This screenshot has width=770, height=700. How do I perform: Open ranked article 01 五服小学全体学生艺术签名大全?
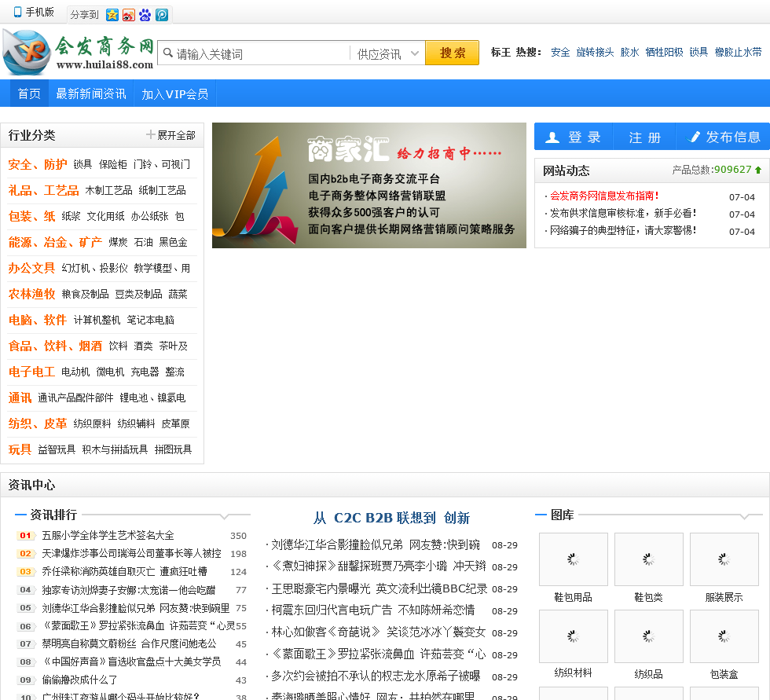click(x=108, y=536)
